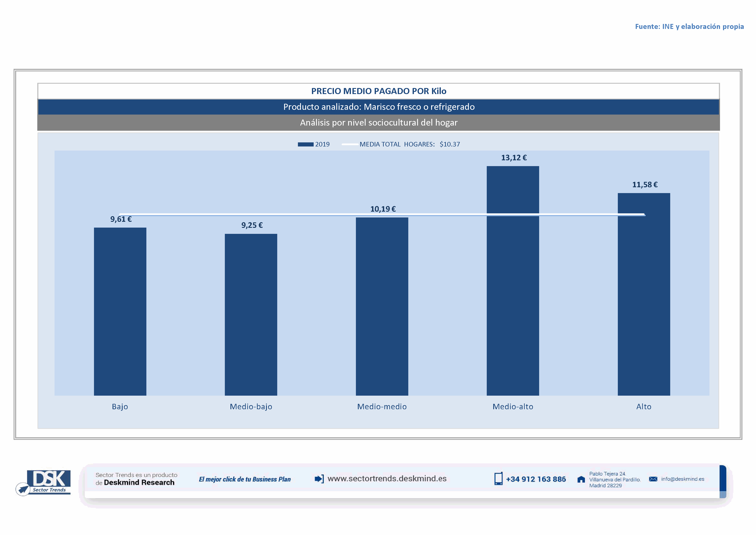Click phone number +34 912 163 886
This screenshot has height=535, width=756.
coord(536,479)
